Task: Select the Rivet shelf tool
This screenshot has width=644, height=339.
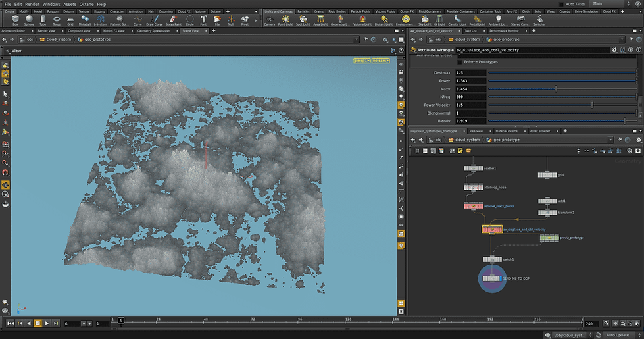Action: (x=245, y=20)
